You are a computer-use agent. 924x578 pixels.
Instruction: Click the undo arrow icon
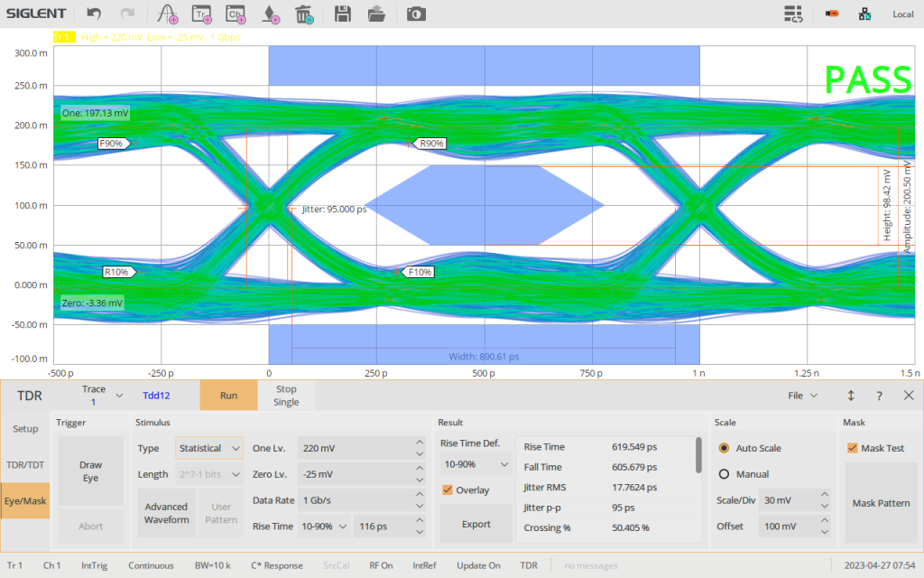94,14
